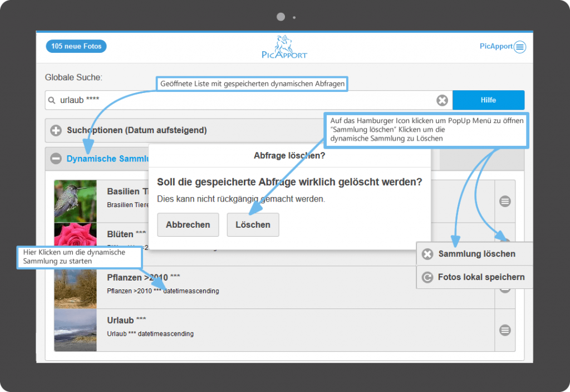Open the hummingbird thumbnail for Basilien
The image size is (570, 392).
point(75,202)
